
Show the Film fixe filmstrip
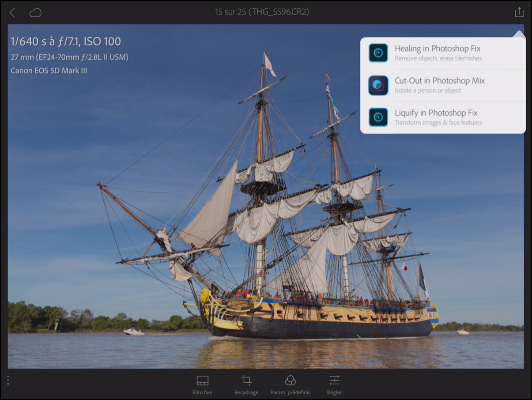(x=202, y=385)
